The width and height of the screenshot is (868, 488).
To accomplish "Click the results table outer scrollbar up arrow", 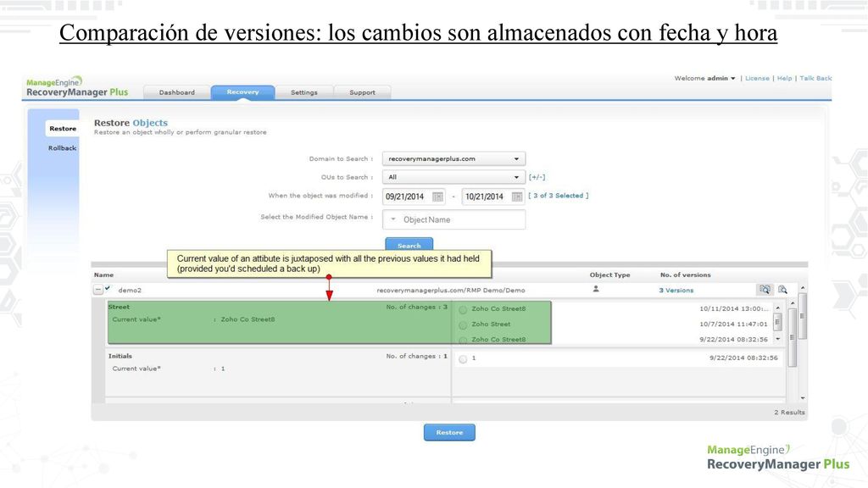I will [x=803, y=288].
